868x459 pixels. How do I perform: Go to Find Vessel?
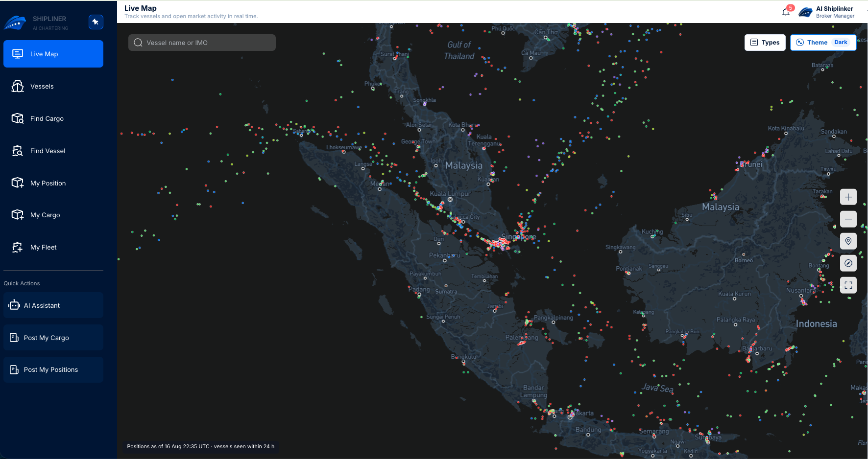(x=53, y=151)
